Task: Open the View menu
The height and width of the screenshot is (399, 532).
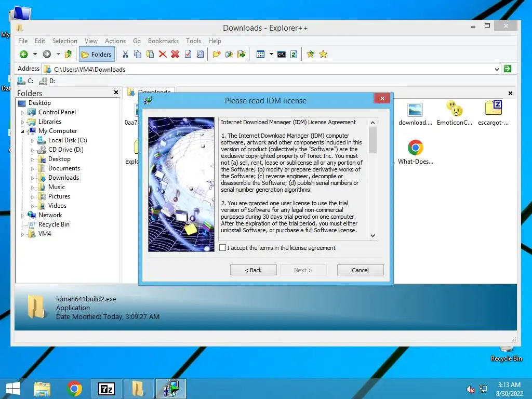Action: click(x=91, y=41)
